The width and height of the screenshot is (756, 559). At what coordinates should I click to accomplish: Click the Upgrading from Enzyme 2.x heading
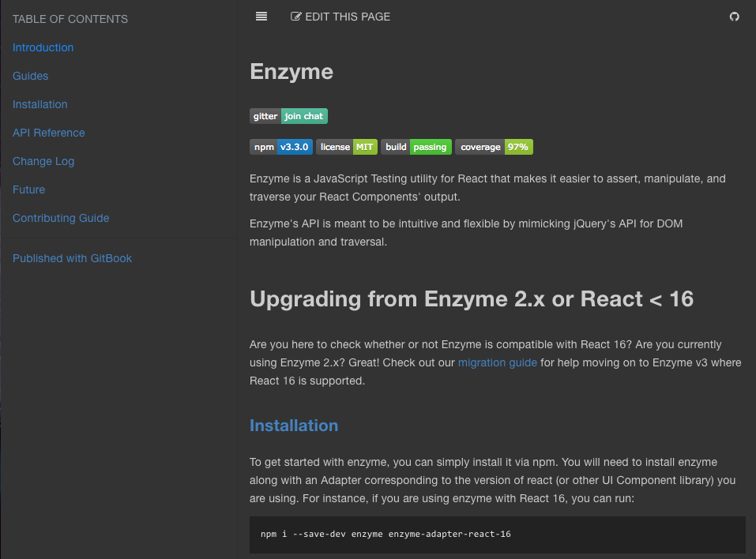point(472,299)
